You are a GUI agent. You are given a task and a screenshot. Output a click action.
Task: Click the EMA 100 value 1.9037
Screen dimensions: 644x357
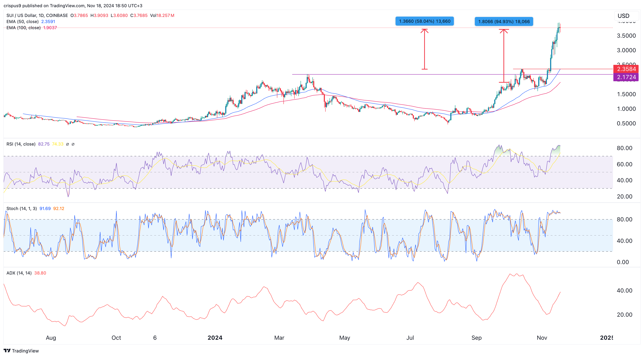coord(50,28)
